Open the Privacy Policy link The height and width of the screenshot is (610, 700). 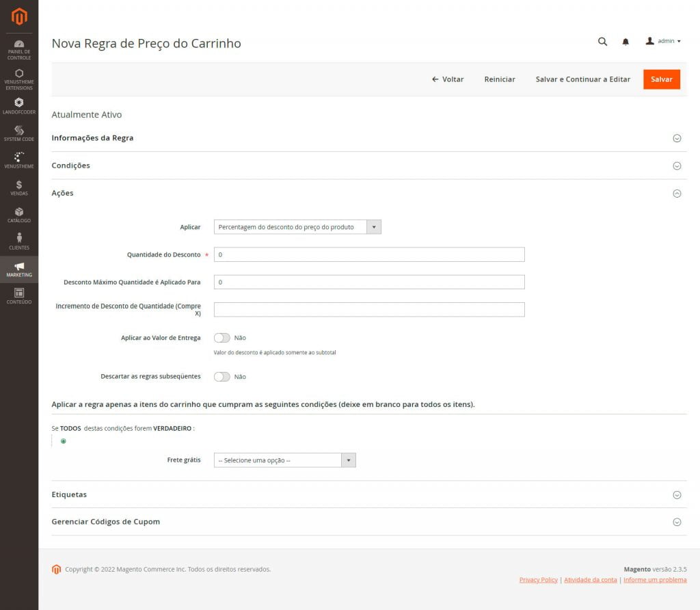[x=538, y=580]
